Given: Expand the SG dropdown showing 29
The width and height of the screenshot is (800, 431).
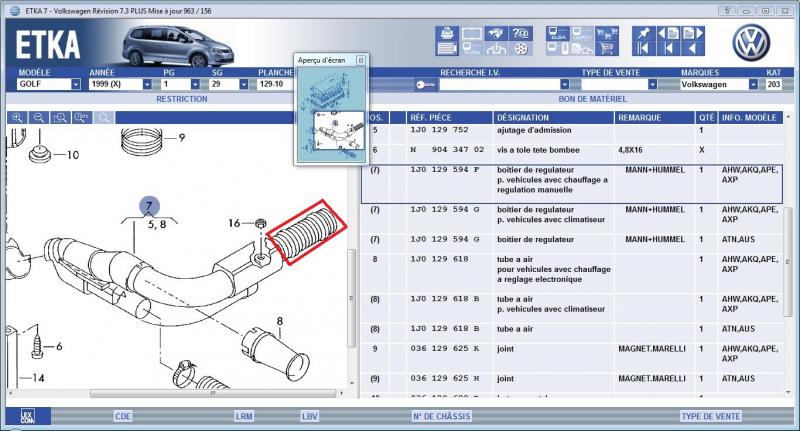Looking at the screenshot, I should coord(243,84).
